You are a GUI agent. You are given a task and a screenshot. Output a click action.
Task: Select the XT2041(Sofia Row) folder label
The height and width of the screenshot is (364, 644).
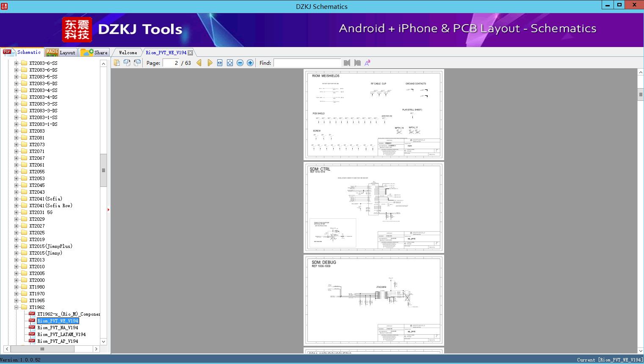point(51,206)
